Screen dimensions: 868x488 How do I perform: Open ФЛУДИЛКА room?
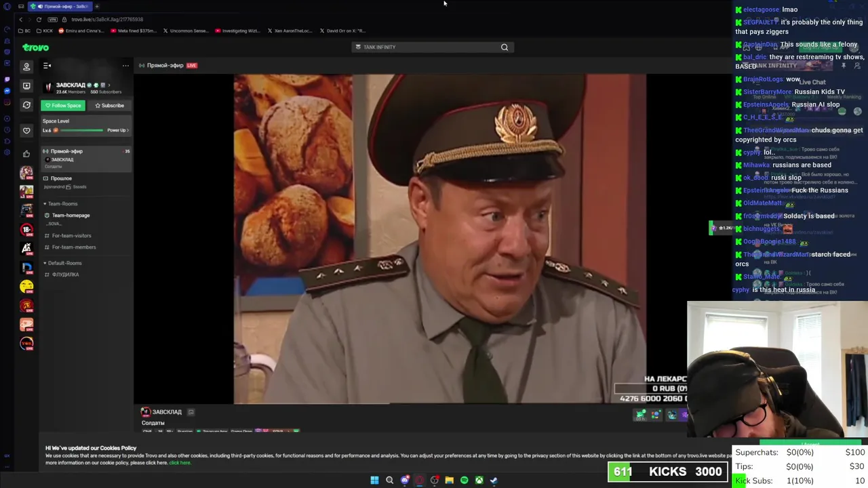click(x=65, y=274)
